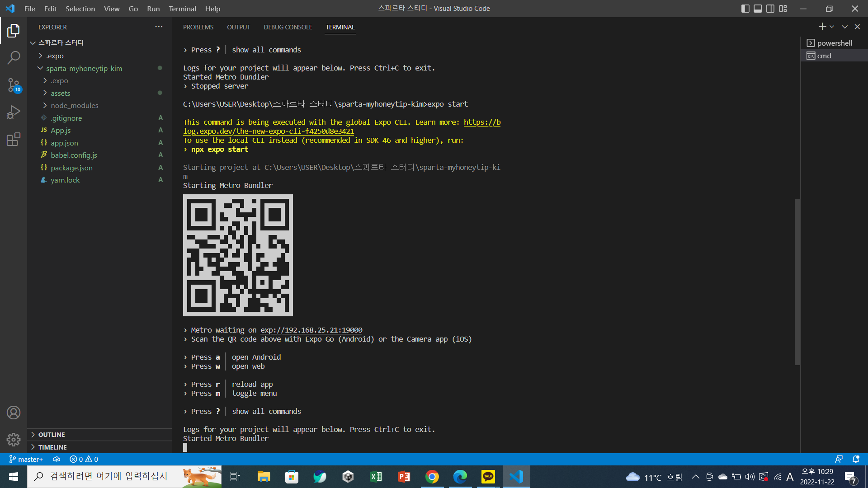Click the feedback icon in status bar

pyautogui.click(x=839, y=459)
